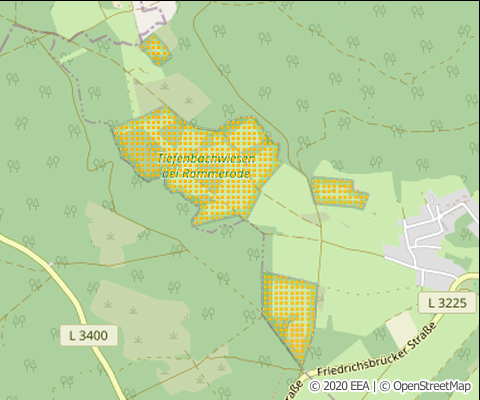Select the Tiefenbachwiesen bei Rommerode map label
This screenshot has height=400, width=480.
coord(206,166)
